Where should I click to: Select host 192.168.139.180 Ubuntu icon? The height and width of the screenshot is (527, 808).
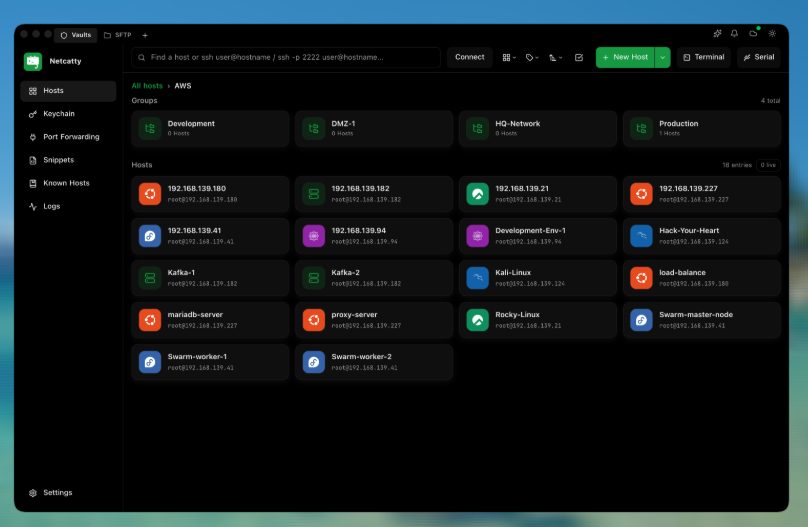(150, 194)
